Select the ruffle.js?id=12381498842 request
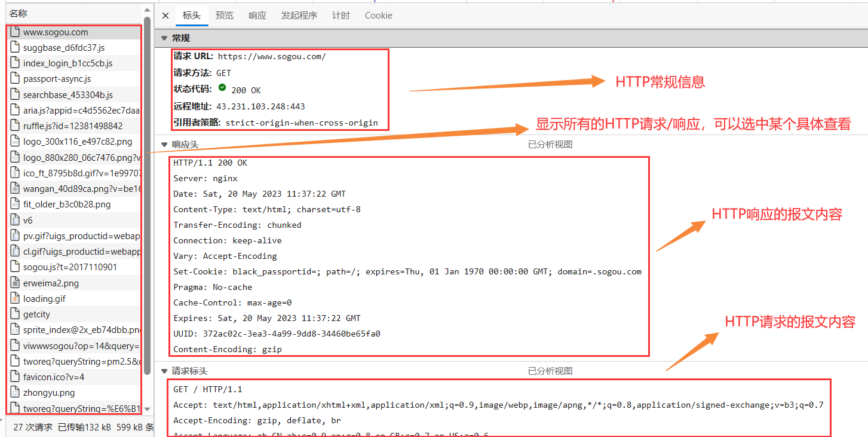868x437 pixels. (75, 126)
